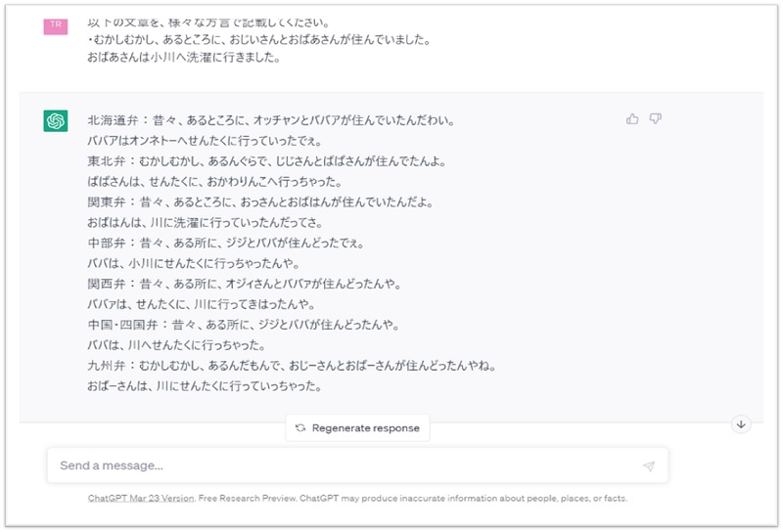The height and width of the screenshot is (532, 783).
Task: Click the green ChatGPT logo avatar
Action: pos(56,121)
